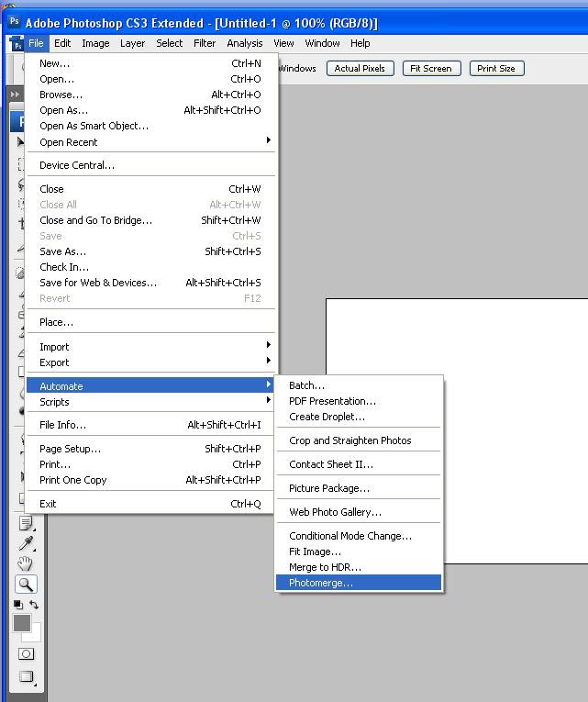Expand the Export submenu
This screenshot has width=588, height=702.
tap(150, 362)
